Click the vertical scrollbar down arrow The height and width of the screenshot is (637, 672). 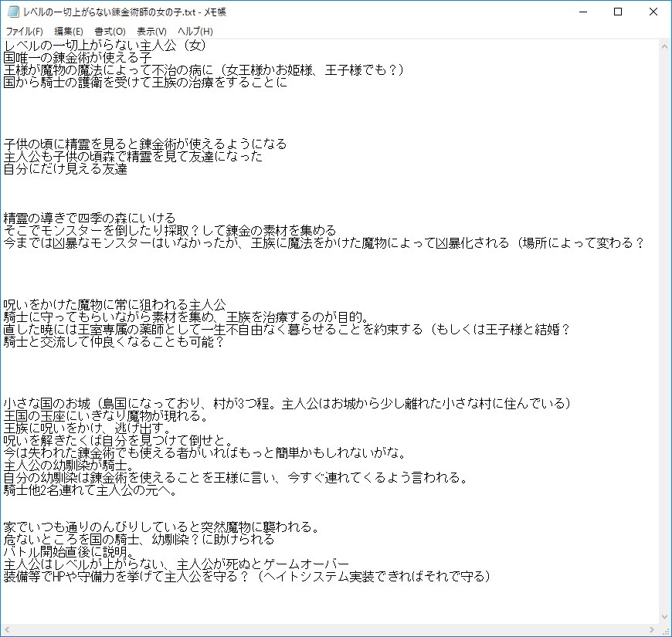point(665,617)
